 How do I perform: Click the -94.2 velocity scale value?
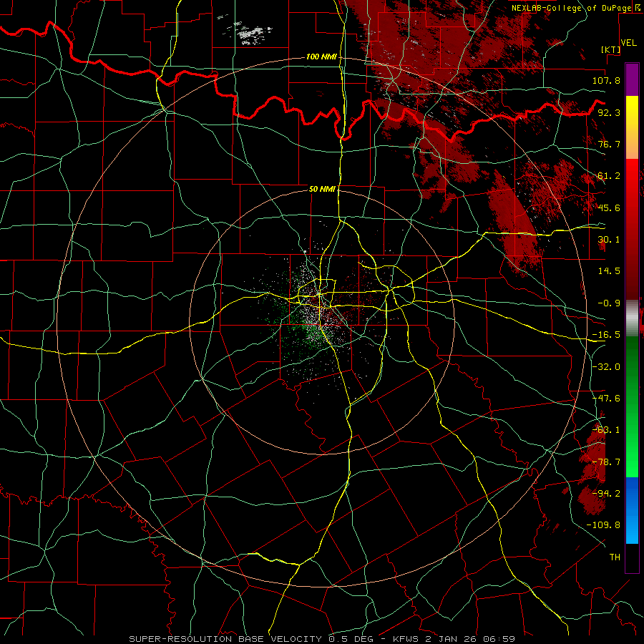(606, 494)
